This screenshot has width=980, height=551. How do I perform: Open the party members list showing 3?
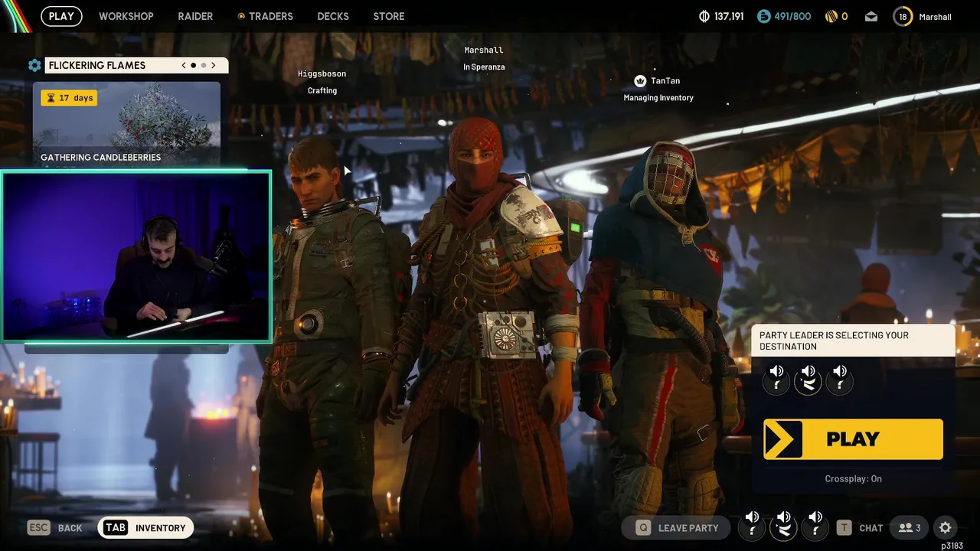click(910, 527)
